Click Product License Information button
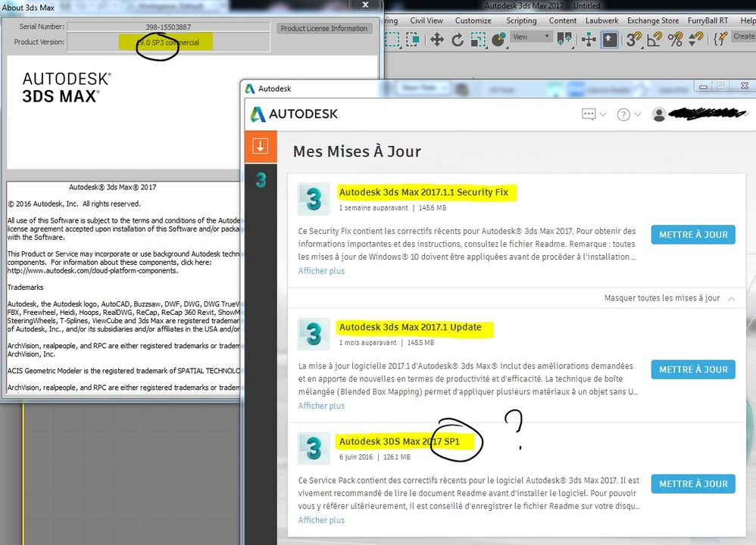The height and width of the screenshot is (545, 756). [x=324, y=29]
